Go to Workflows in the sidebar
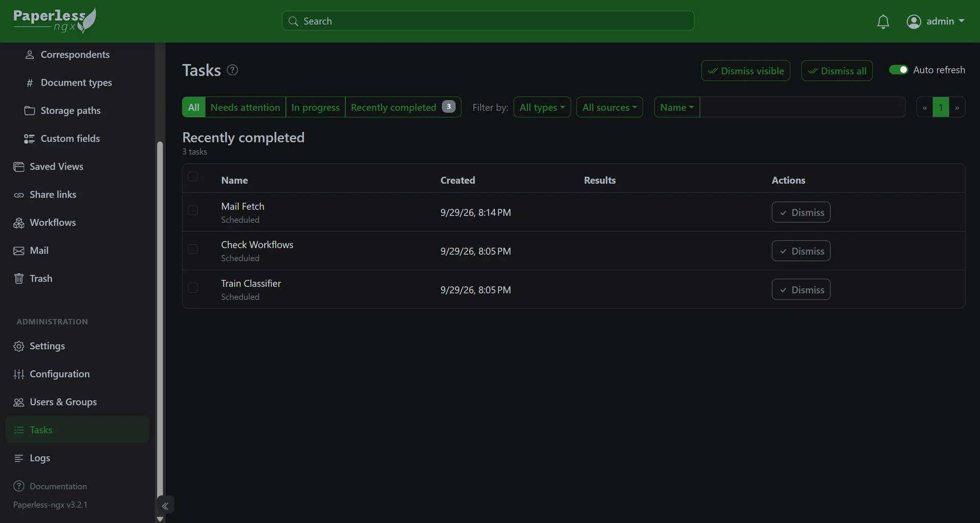 (x=53, y=223)
